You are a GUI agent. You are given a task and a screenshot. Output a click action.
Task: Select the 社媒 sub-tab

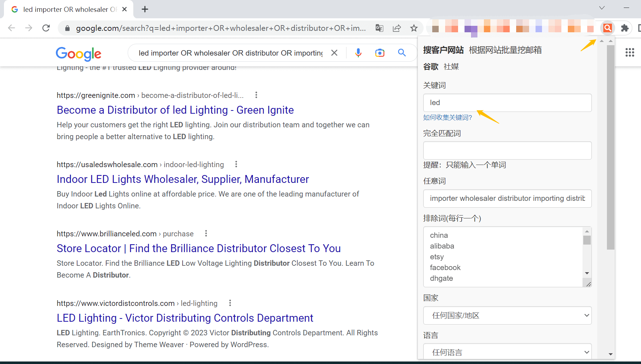[x=451, y=66]
